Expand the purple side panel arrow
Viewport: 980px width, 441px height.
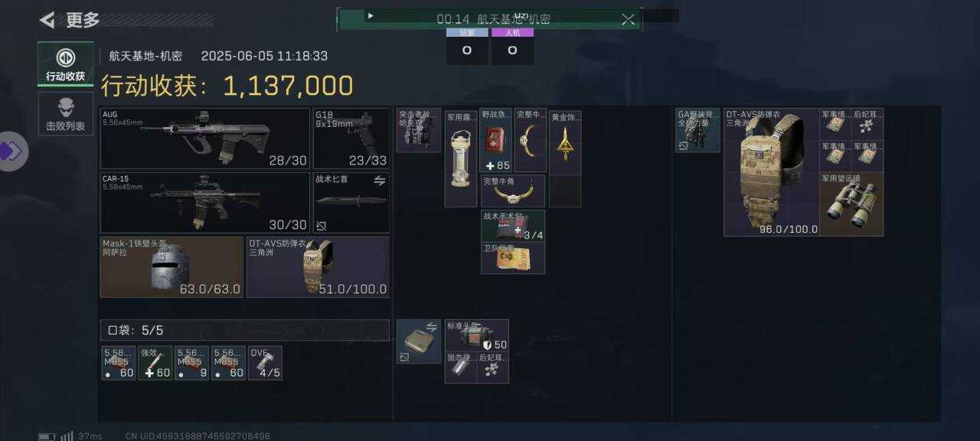(11, 152)
